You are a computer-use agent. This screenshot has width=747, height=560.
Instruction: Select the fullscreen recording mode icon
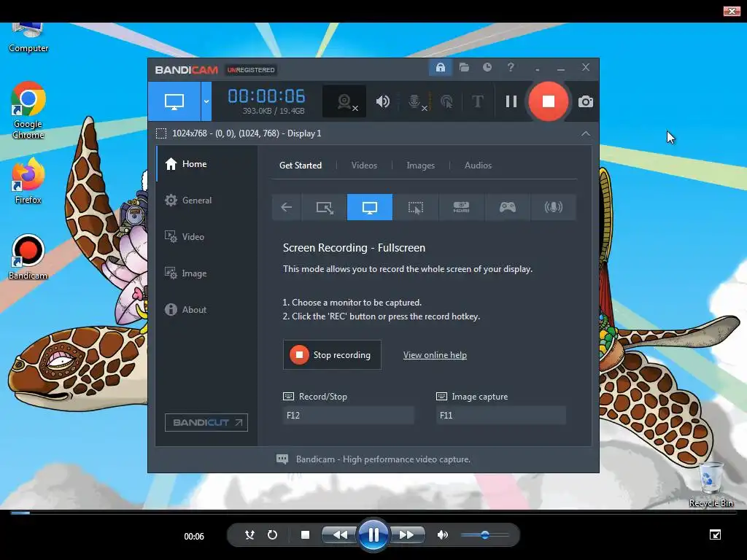point(370,207)
